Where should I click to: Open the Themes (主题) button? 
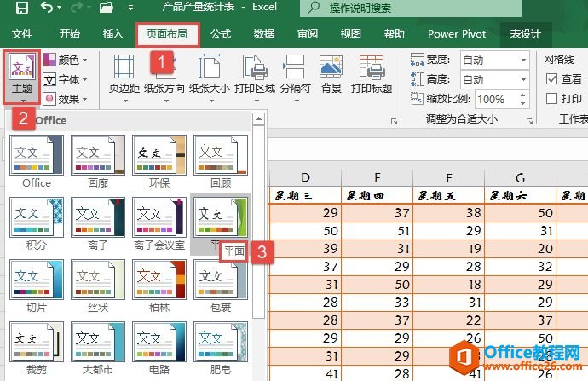click(22, 77)
